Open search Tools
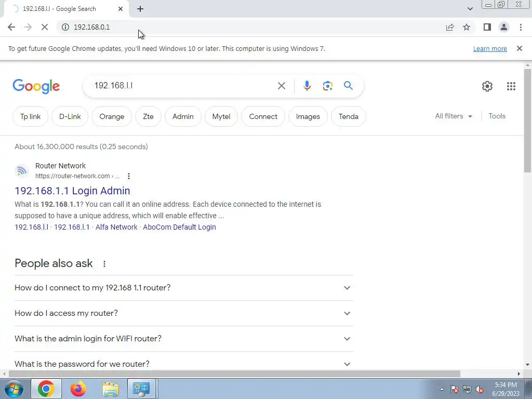The width and height of the screenshot is (532, 399). 497,116
